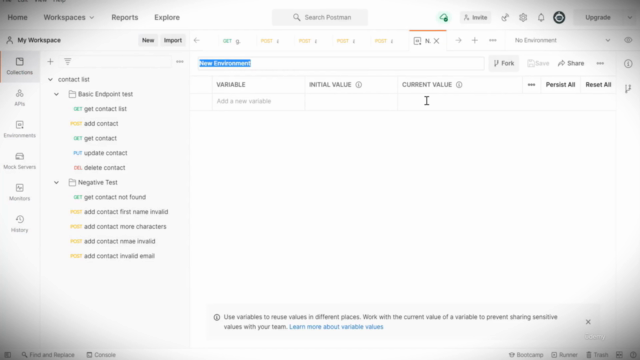Collapse the contact list collection
The height and width of the screenshot is (360, 640).
click(50, 79)
